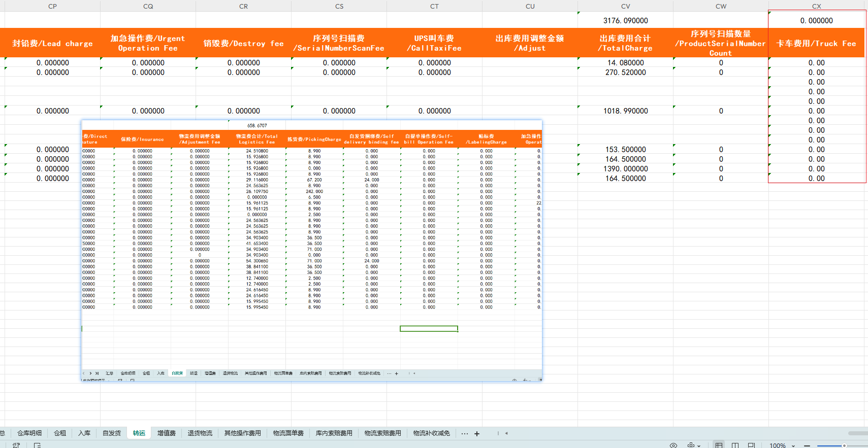Open the 物流面单费 sheet tab
The width and height of the screenshot is (868, 448).
[x=288, y=433]
